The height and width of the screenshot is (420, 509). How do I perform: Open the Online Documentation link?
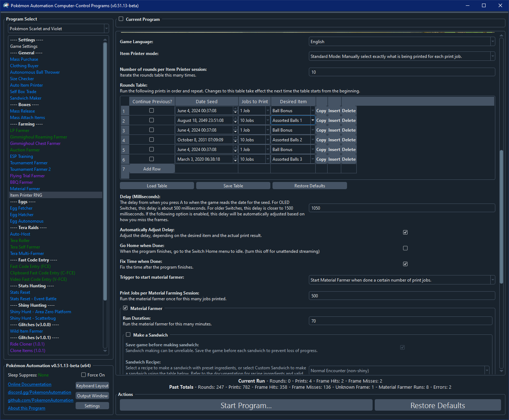coord(30,384)
